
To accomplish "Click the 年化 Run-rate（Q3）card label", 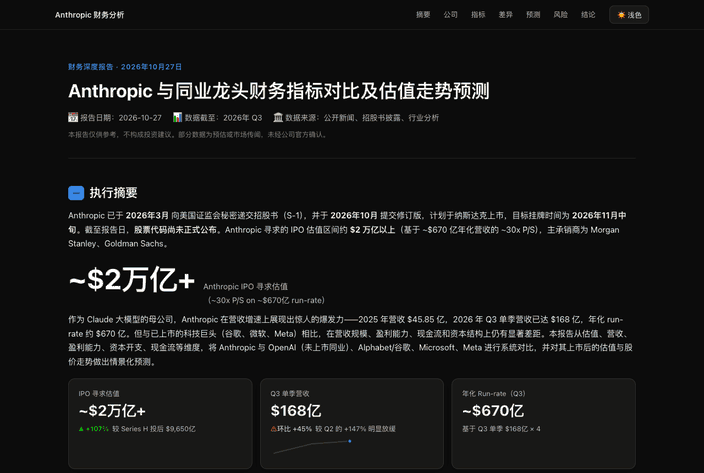I will (x=494, y=394).
